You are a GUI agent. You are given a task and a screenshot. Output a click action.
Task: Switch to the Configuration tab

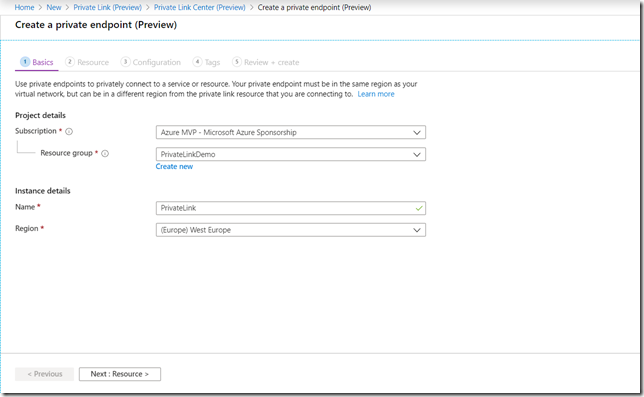(x=151, y=62)
